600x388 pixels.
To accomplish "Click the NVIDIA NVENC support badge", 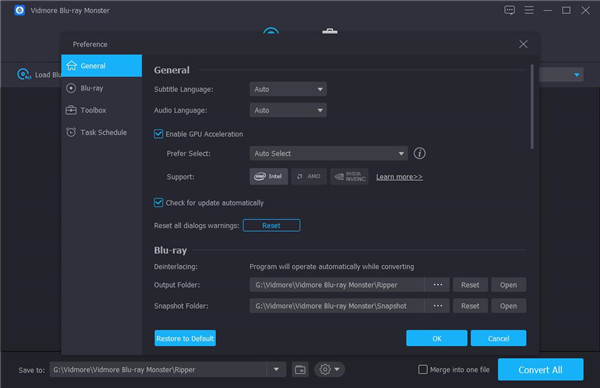I will coord(349,176).
